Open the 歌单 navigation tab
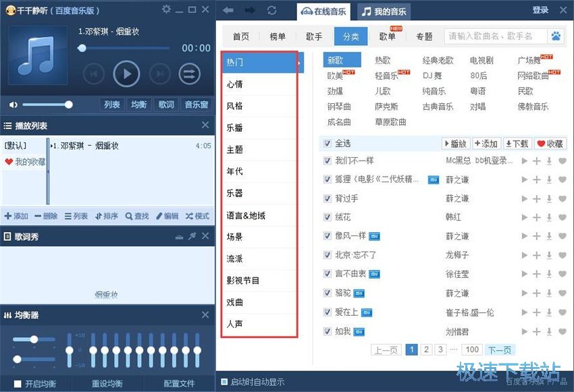The image size is (574, 392). coord(388,36)
